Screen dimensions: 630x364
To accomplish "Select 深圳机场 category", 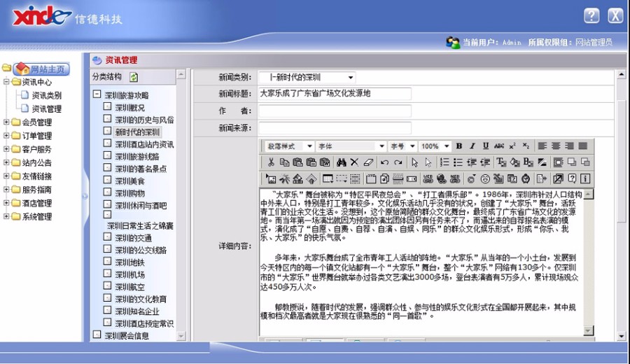I will (x=129, y=274).
